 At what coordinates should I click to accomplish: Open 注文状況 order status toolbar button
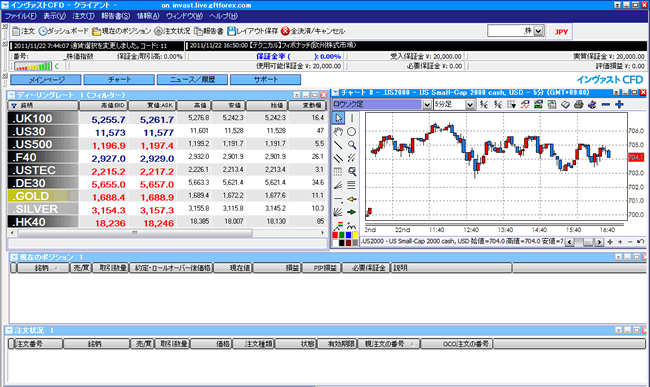pyautogui.click(x=172, y=31)
